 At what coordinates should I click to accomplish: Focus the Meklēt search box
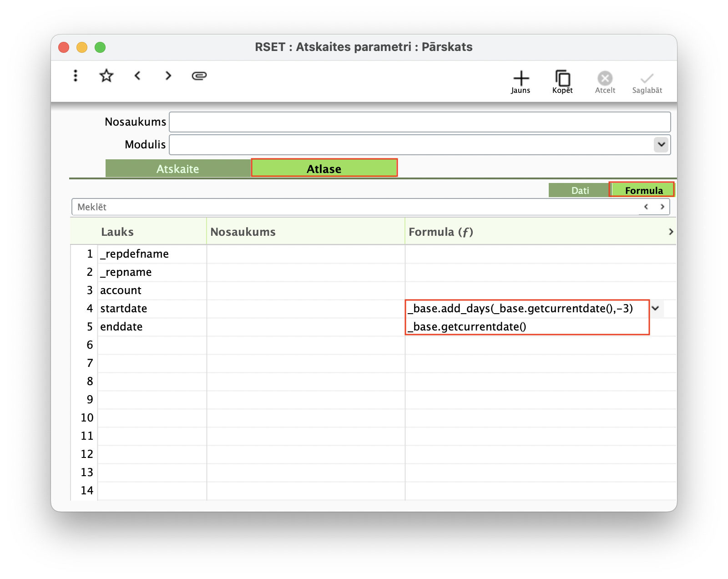point(355,207)
